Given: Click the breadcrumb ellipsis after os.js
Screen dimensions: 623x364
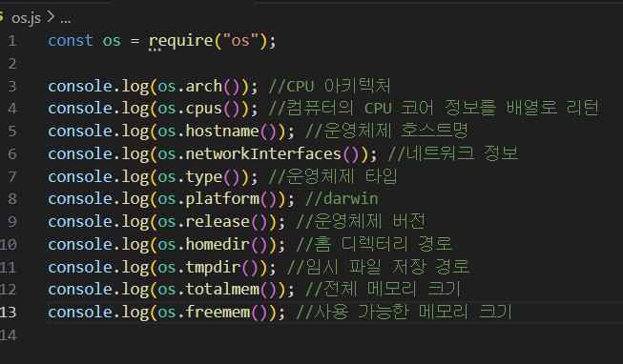Looking at the screenshot, I should pyautogui.click(x=66, y=19).
